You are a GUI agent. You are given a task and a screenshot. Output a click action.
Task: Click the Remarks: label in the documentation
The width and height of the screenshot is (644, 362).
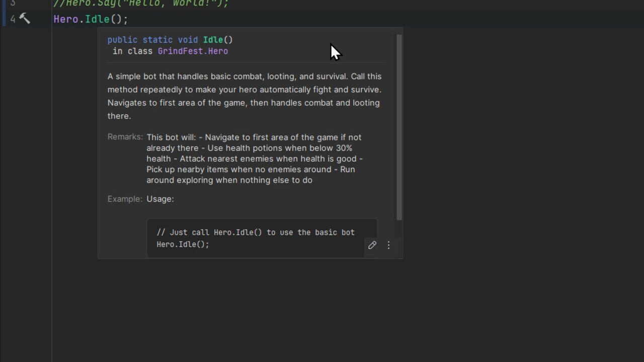pyautogui.click(x=125, y=137)
